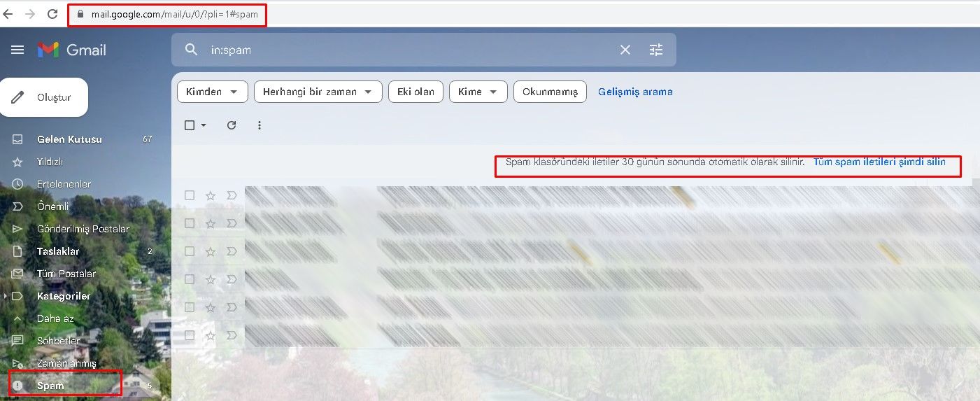Reload the page in the browser
This screenshot has height=401, width=980.
click(52, 13)
